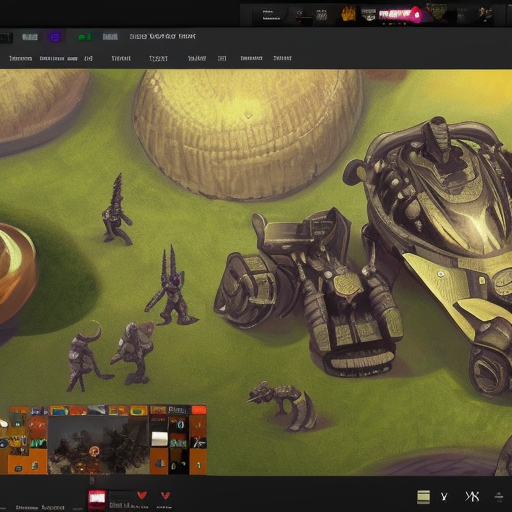Click the green icon in the top toolbar
Image resolution: width=512 pixels, height=512 pixels.
(85, 37)
